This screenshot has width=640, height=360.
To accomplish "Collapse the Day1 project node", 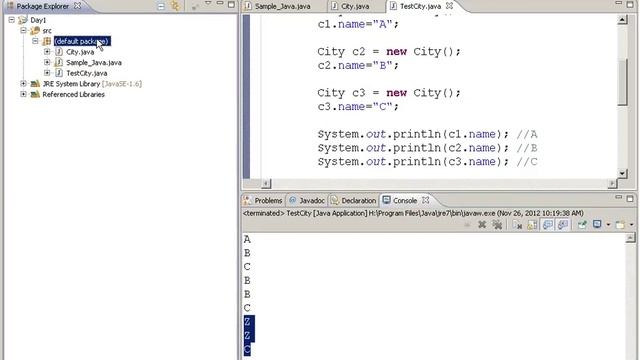I will click(x=12, y=20).
